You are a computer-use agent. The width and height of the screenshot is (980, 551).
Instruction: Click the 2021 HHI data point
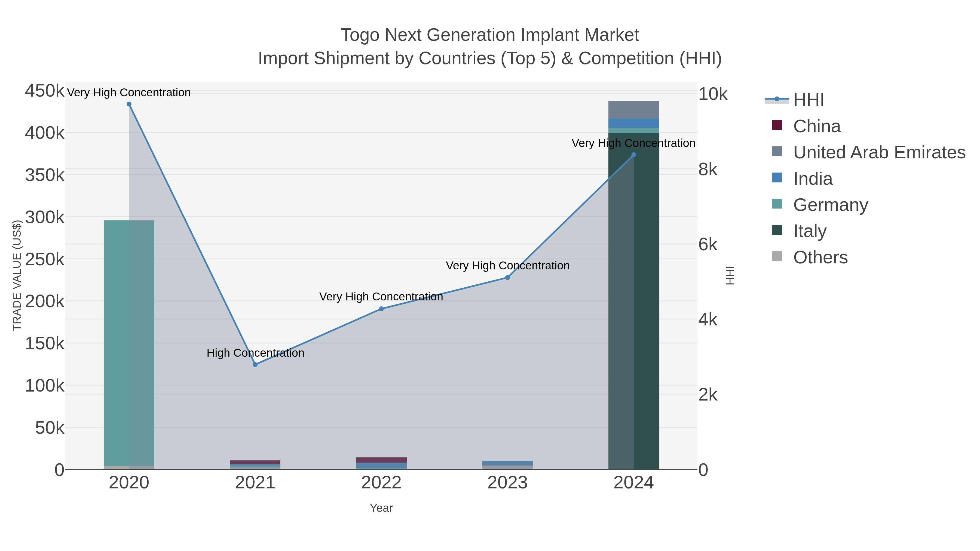255,364
